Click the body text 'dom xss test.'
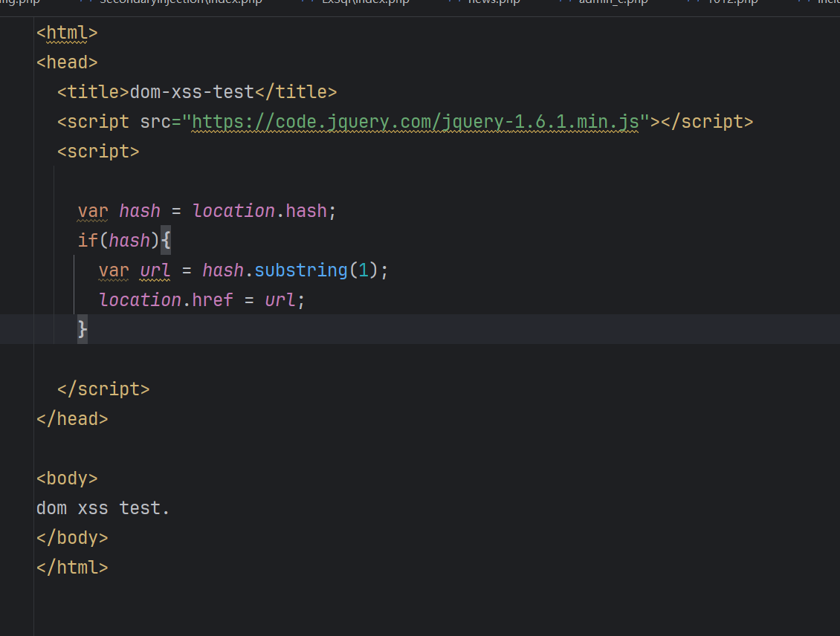The image size is (840, 636). pos(103,508)
